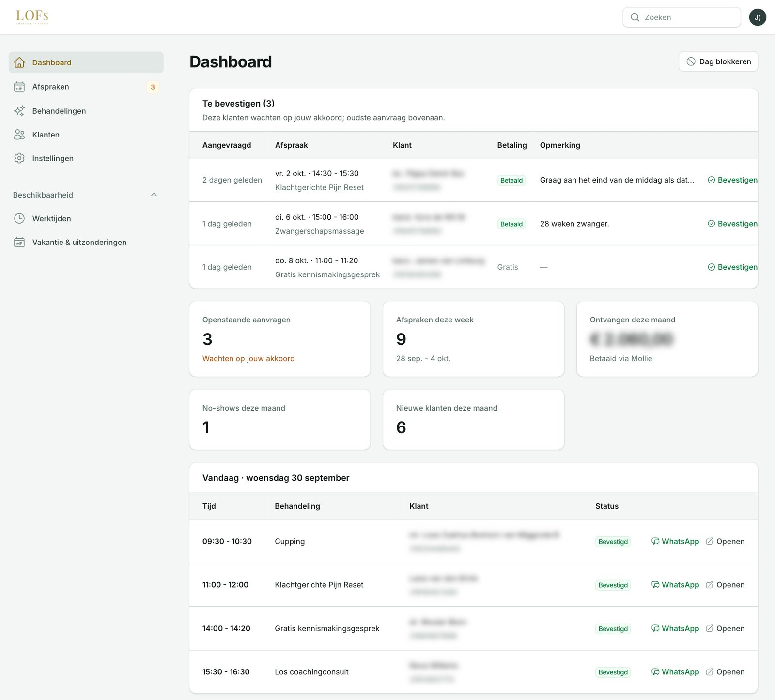Click the Instellingen gear icon
Viewport: 775px width, 700px height.
[x=19, y=158]
